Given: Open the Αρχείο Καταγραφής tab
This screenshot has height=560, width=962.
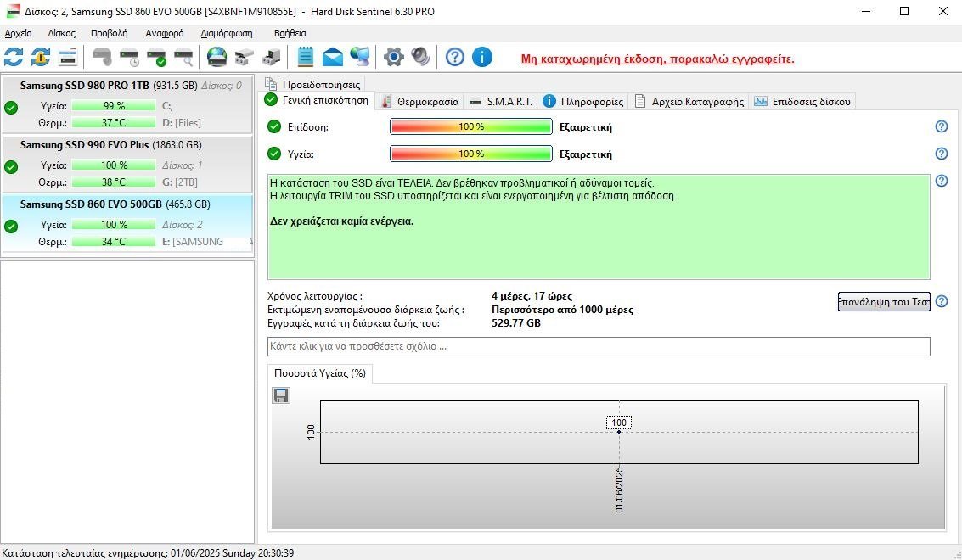Looking at the screenshot, I should (689, 102).
